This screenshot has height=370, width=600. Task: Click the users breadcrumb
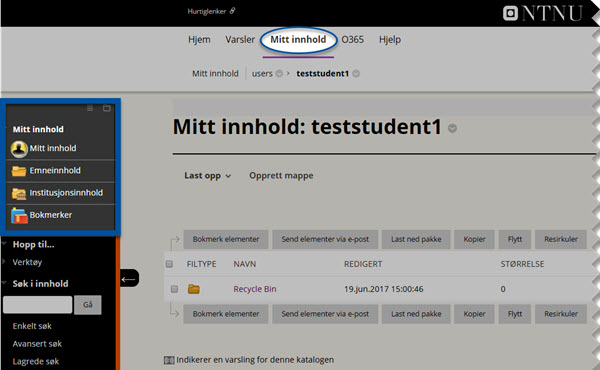pyautogui.click(x=262, y=73)
